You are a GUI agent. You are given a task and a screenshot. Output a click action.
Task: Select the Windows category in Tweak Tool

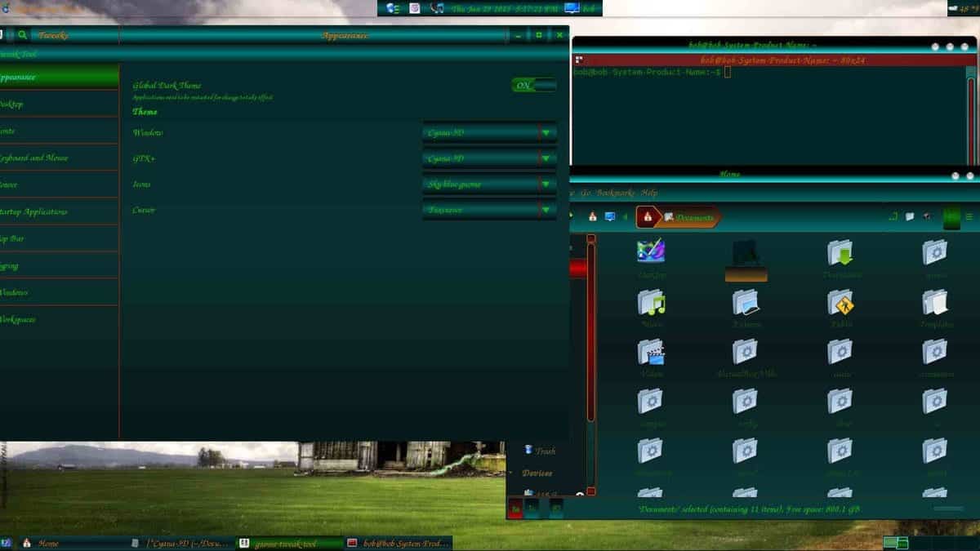59,292
